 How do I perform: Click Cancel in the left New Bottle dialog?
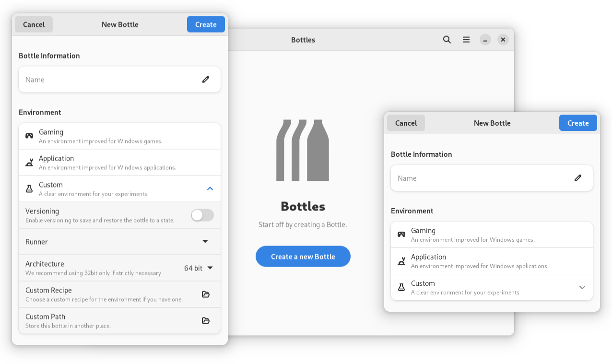pos(34,24)
